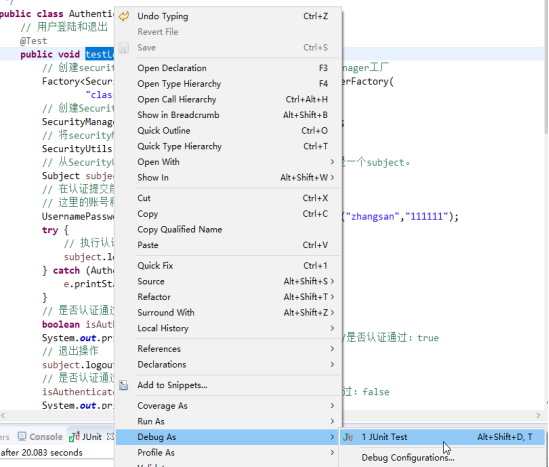Expand the Surround With submenu

[x=228, y=313]
